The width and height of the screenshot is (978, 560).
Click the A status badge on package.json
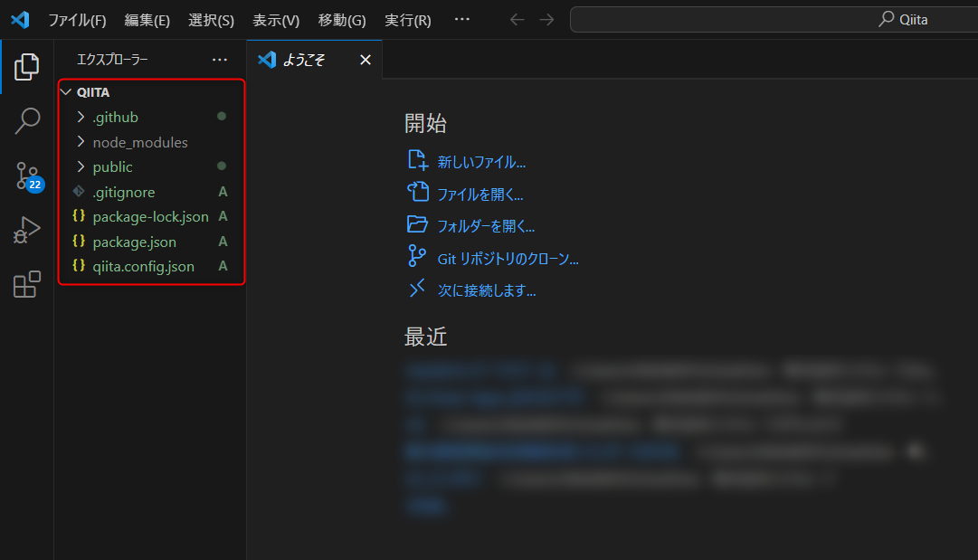pyautogui.click(x=223, y=242)
